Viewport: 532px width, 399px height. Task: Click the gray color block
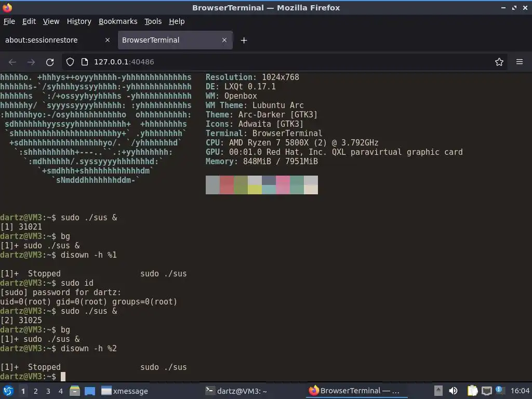(x=212, y=185)
